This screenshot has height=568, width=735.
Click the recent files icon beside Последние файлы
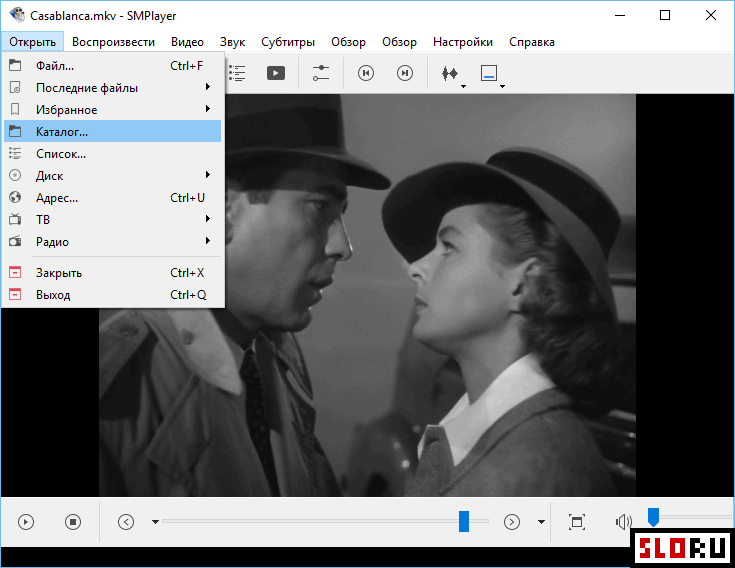pos(15,87)
